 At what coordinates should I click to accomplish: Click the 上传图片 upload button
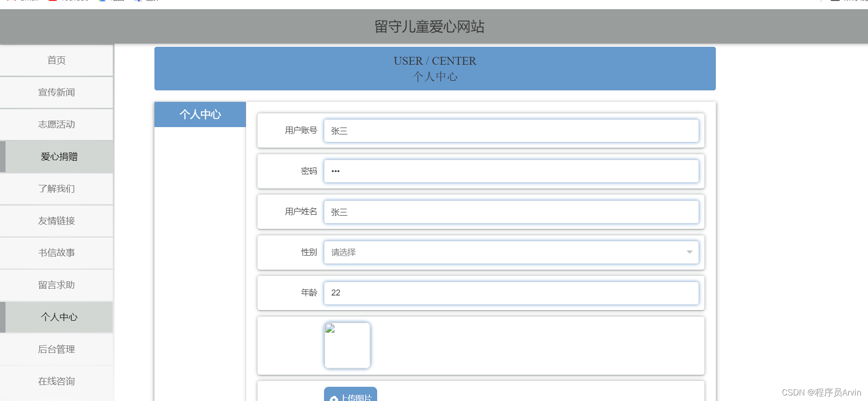pyautogui.click(x=351, y=395)
